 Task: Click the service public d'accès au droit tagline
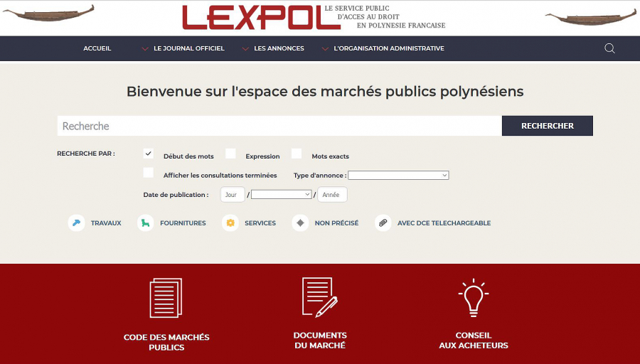coord(385,17)
